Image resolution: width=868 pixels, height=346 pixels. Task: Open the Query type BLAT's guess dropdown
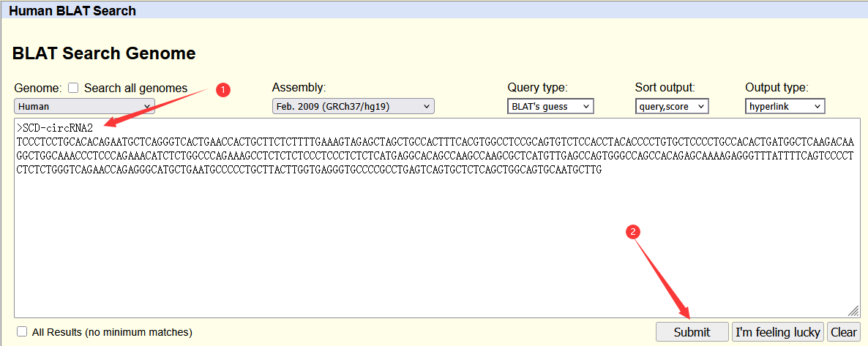click(550, 106)
